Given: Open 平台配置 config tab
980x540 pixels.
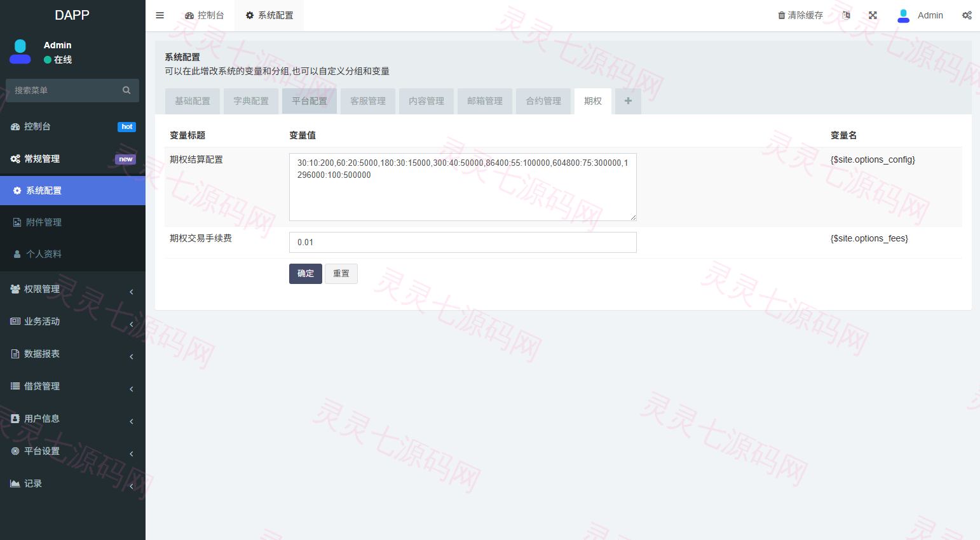Looking at the screenshot, I should click(x=310, y=101).
